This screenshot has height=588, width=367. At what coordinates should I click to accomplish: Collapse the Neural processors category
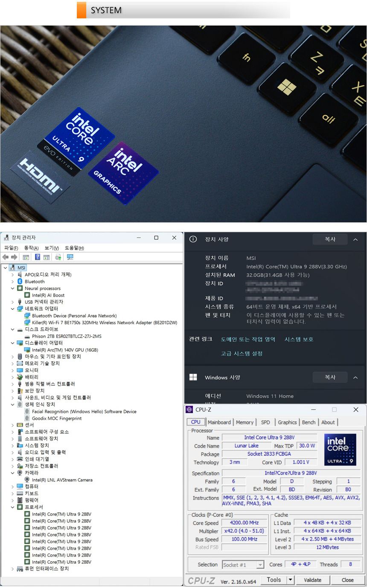[12, 288]
